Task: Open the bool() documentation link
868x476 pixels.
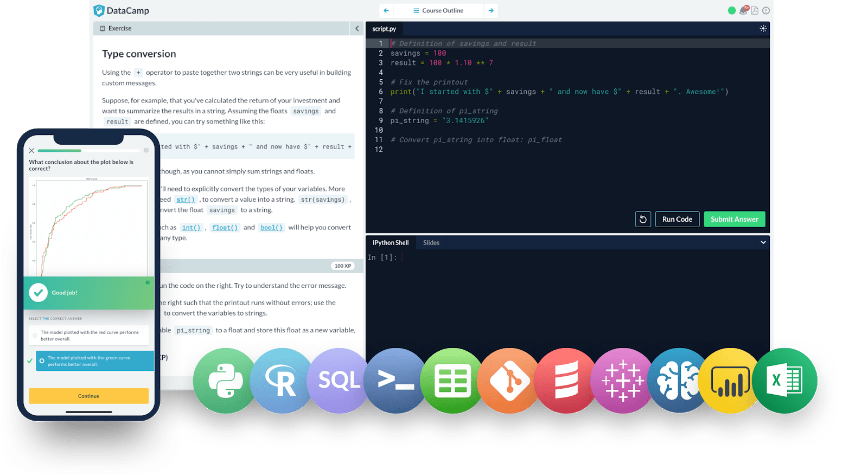Action: 271,228
